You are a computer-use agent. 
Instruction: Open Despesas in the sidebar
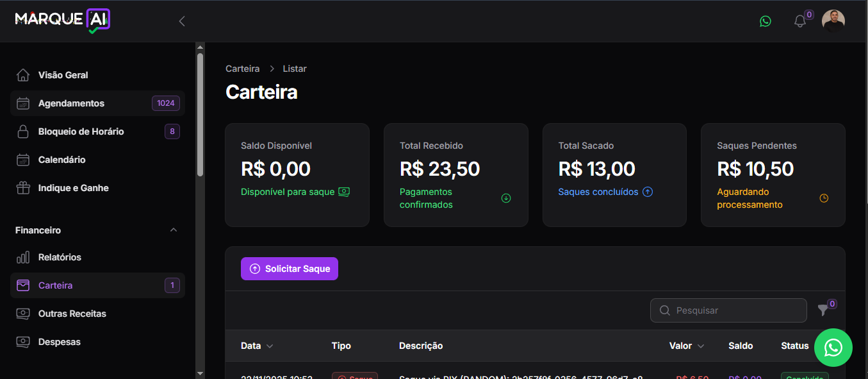pyautogui.click(x=59, y=342)
